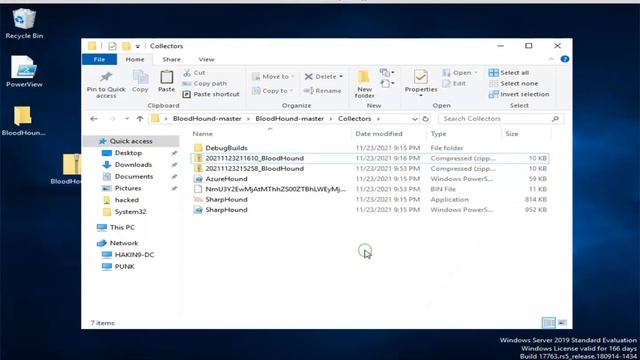The height and width of the screenshot is (360, 640).
Task: Open Desktop in the navigation pane
Action: 128,153
